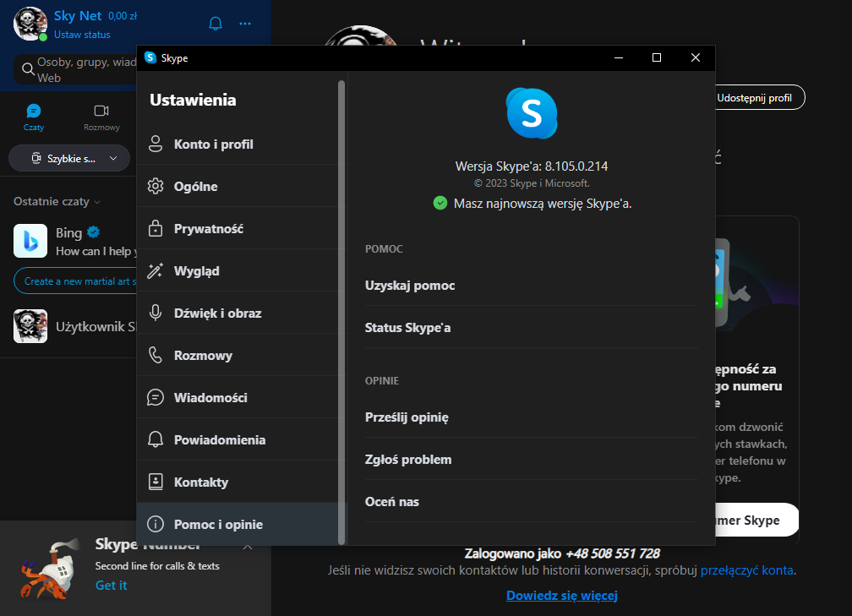Viewport: 852px width, 616px height.
Task: Click the microphone icon beside Dźwięk i obraz
Action: coord(156,313)
